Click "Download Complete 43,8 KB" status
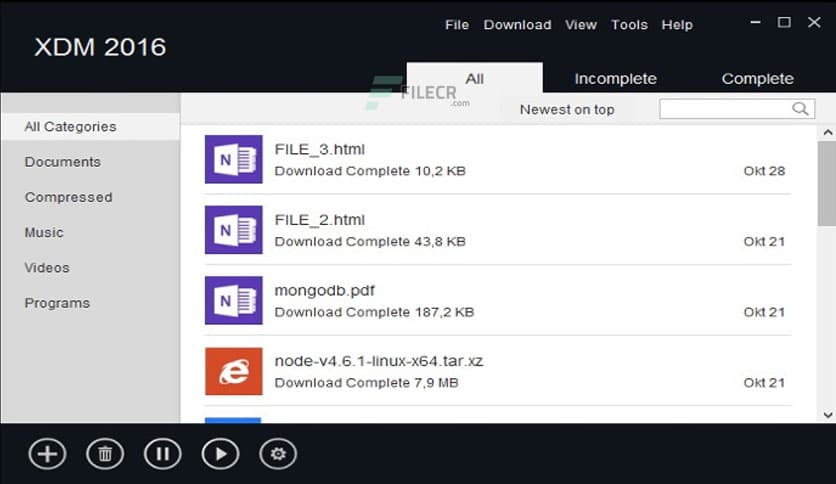Screen dimensions: 836x484 370,241
